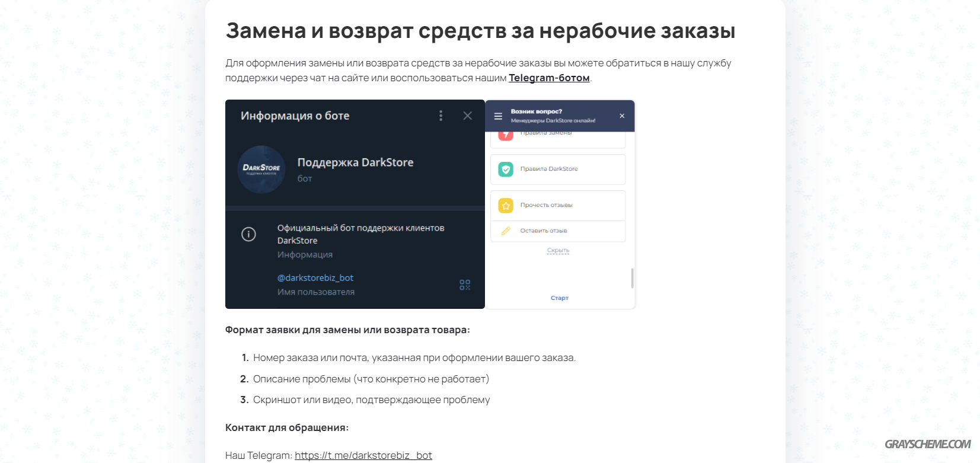Click the pencil icon beside Оставить отзыв

tap(506, 231)
